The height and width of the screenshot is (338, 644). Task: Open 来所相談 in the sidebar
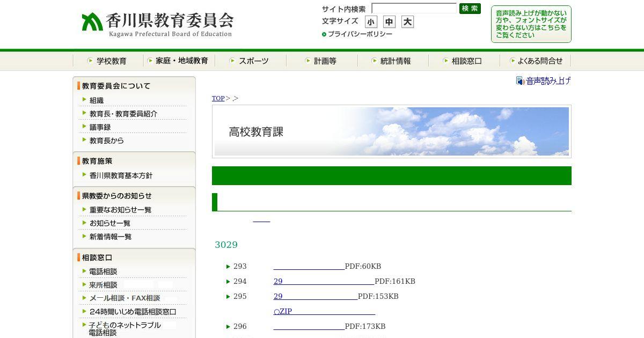pyautogui.click(x=103, y=285)
